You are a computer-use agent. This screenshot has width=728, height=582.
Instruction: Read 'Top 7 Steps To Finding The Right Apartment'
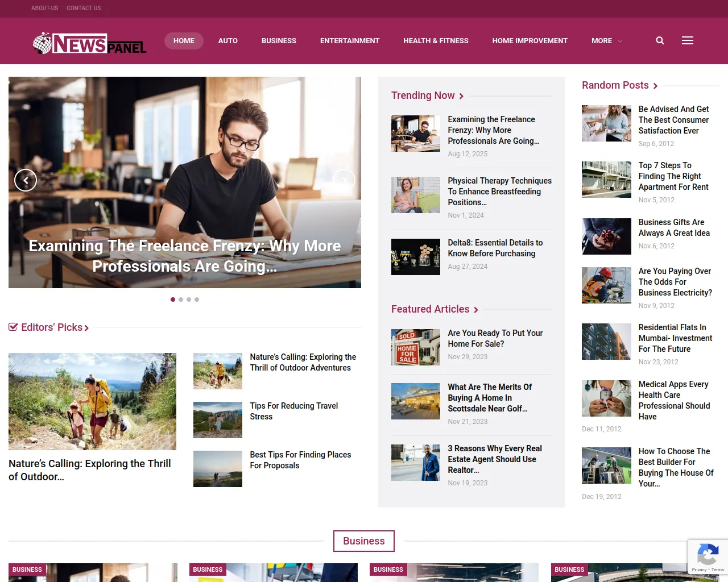673,176
